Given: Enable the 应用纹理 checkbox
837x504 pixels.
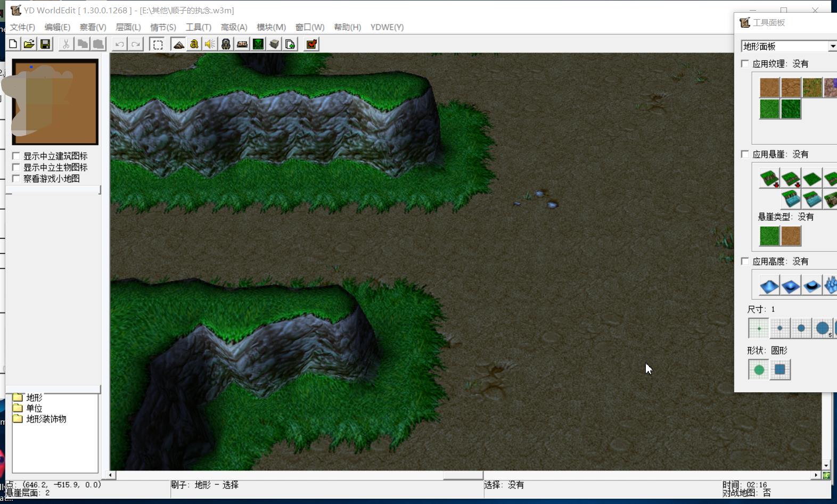Looking at the screenshot, I should (x=745, y=63).
